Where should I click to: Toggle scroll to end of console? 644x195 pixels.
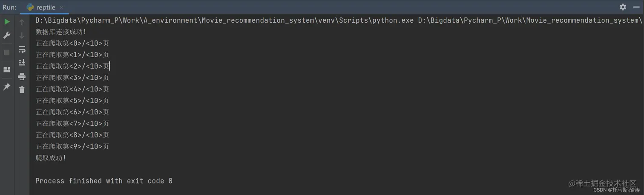click(x=22, y=63)
